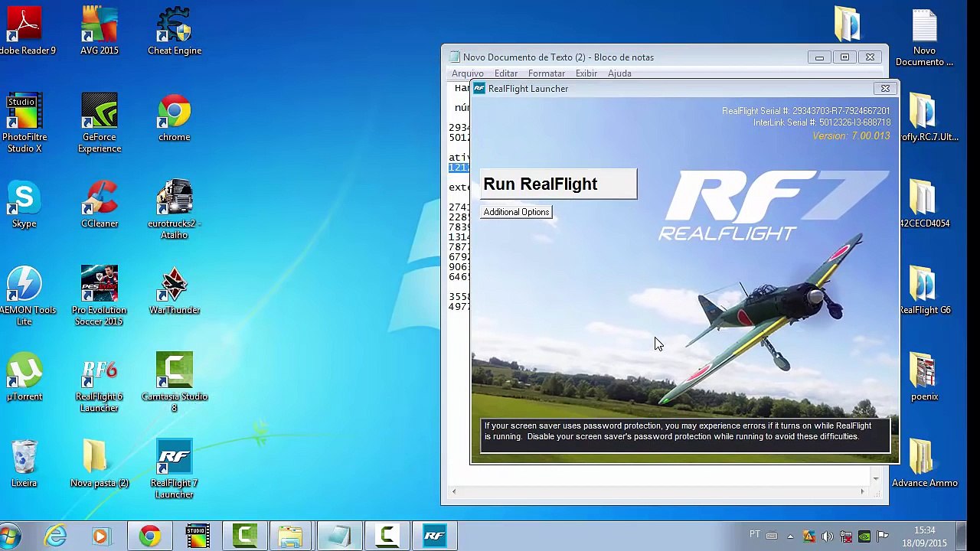
Task: Switch to RealFlight Launcher on the taskbar
Action: coord(434,536)
